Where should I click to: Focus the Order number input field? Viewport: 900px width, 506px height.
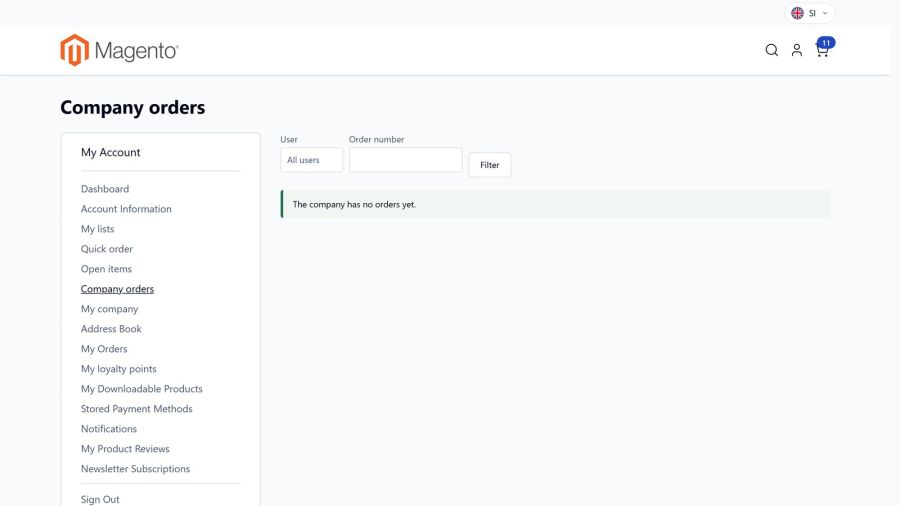[405, 160]
